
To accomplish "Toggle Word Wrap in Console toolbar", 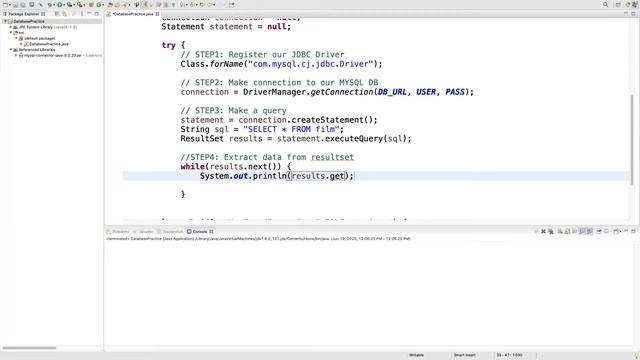I will click(574, 231).
